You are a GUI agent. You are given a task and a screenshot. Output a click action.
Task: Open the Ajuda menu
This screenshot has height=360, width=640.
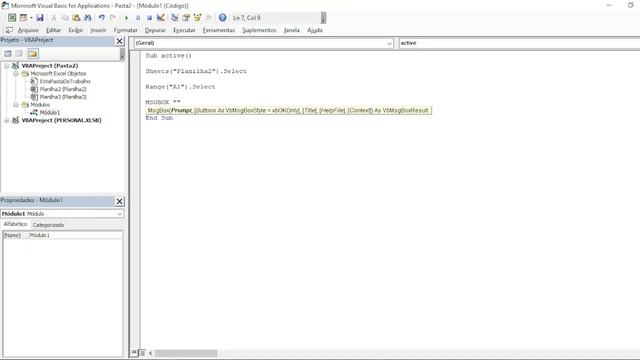click(315, 30)
